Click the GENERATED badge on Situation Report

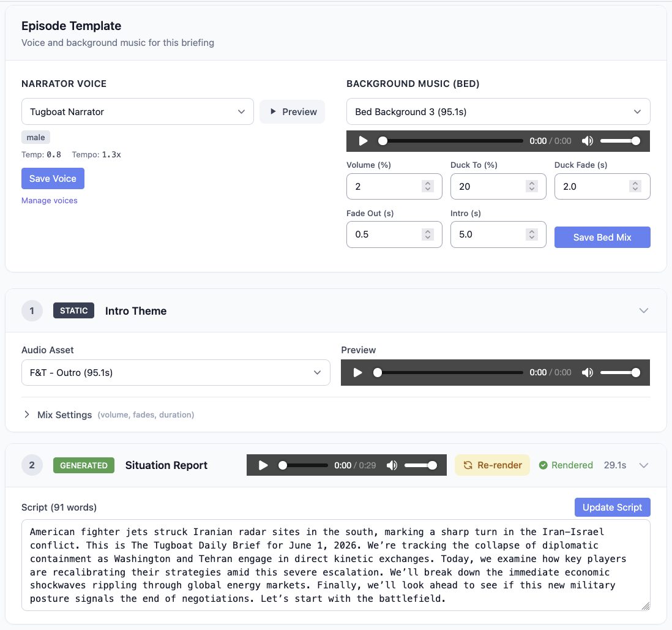[x=84, y=465]
